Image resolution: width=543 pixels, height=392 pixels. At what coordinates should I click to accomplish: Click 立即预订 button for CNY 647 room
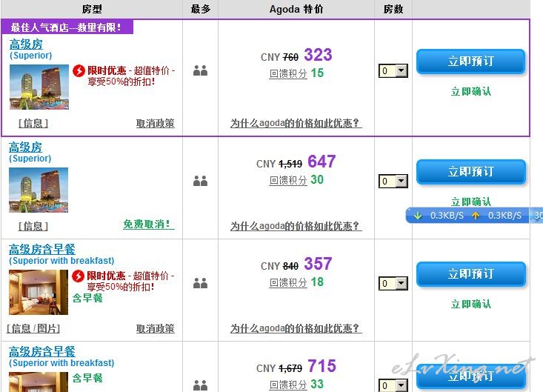[x=470, y=171]
